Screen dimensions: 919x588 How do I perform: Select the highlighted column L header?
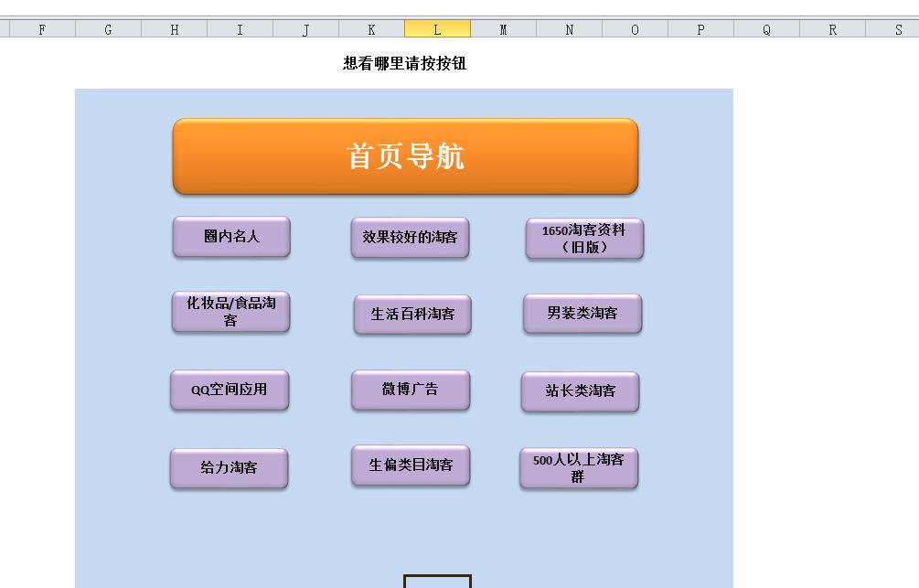coord(437,29)
